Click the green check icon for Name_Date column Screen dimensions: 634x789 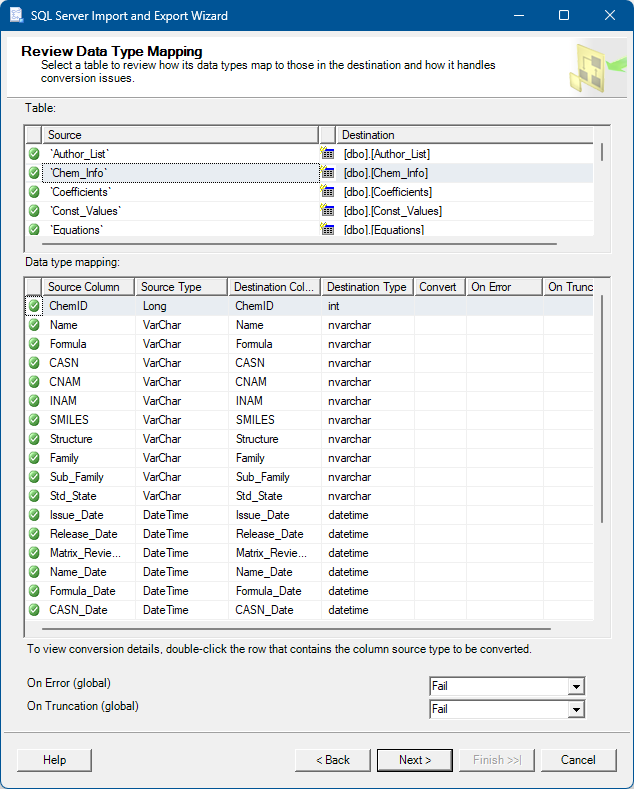click(34, 572)
